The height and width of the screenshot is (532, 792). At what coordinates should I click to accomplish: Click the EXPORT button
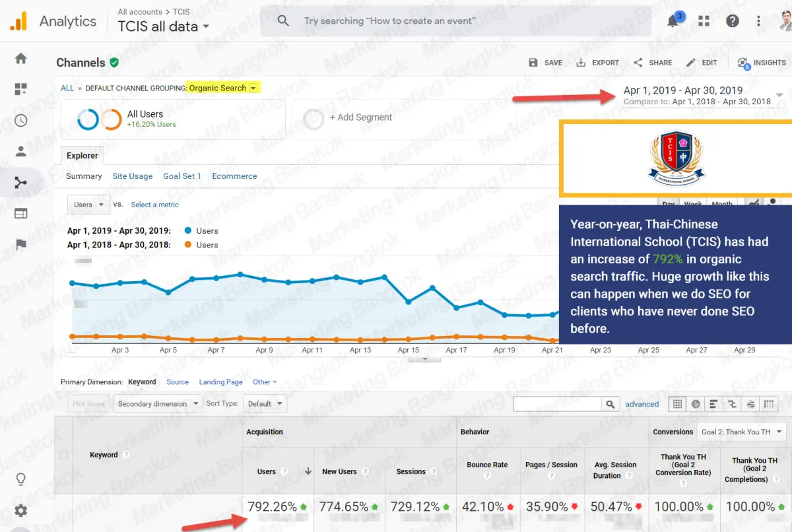click(x=597, y=63)
